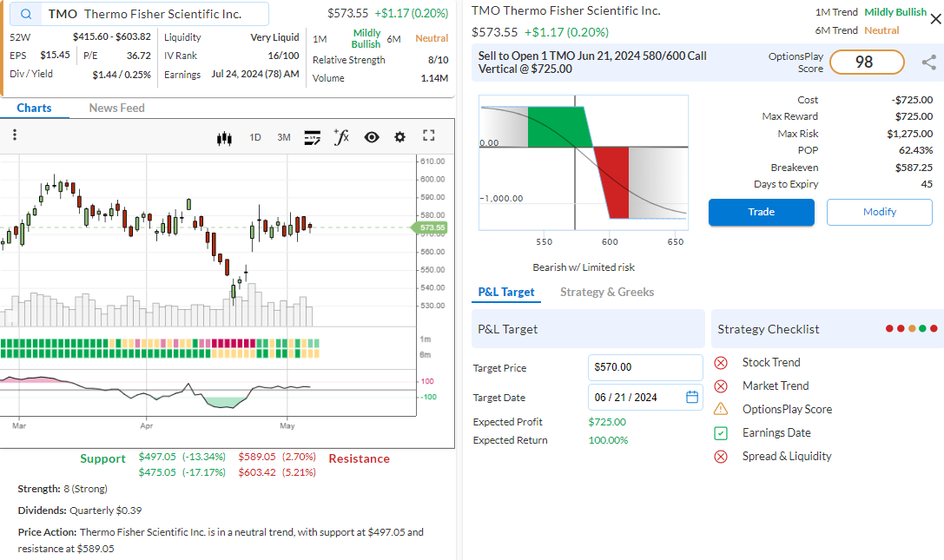
Task: Click the blue Trade button
Action: click(x=761, y=212)
